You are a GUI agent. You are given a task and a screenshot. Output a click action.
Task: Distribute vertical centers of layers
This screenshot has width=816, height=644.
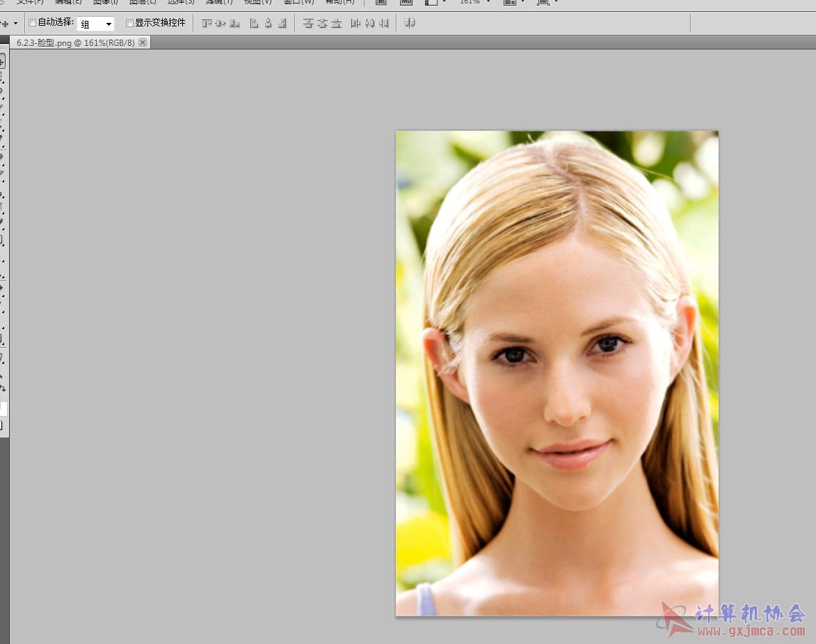[322, 24]
